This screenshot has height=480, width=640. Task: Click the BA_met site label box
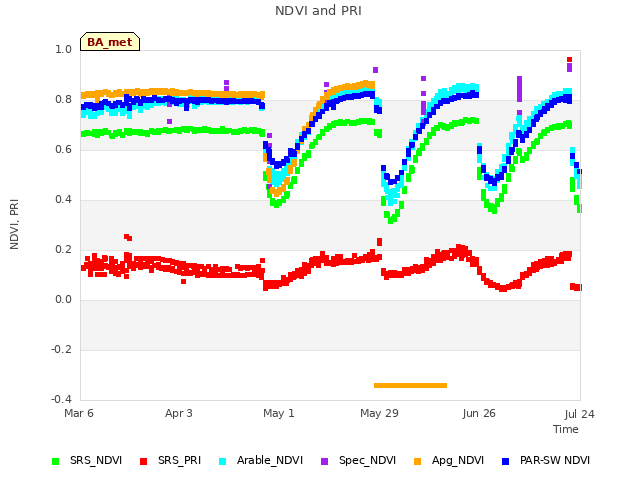point(110,42)
